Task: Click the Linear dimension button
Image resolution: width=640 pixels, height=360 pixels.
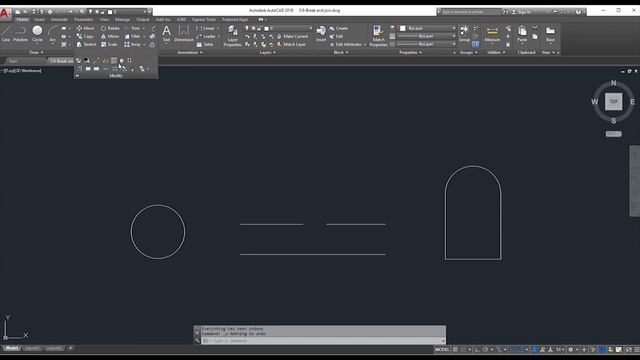Action: coord(206,28)
